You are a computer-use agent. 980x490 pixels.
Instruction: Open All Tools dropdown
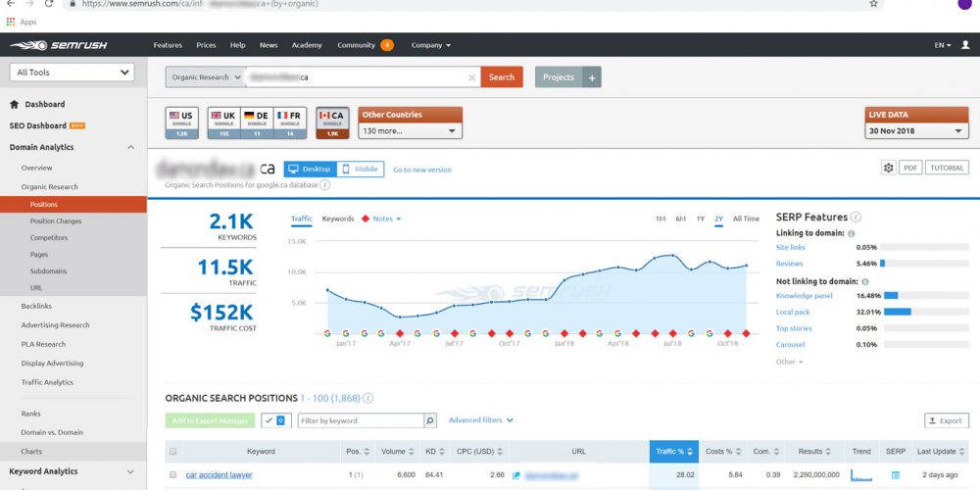72,73
